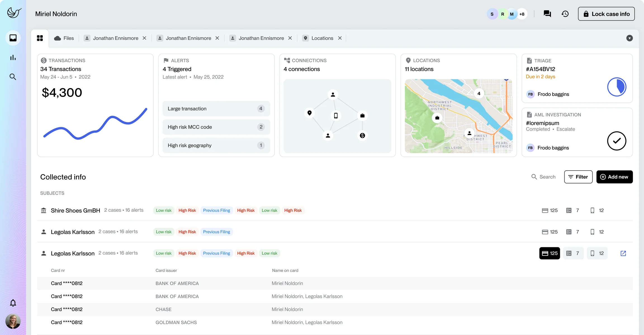Click the AML investigation completed checkmark circle
644x335 pixels.
[617, 141]
